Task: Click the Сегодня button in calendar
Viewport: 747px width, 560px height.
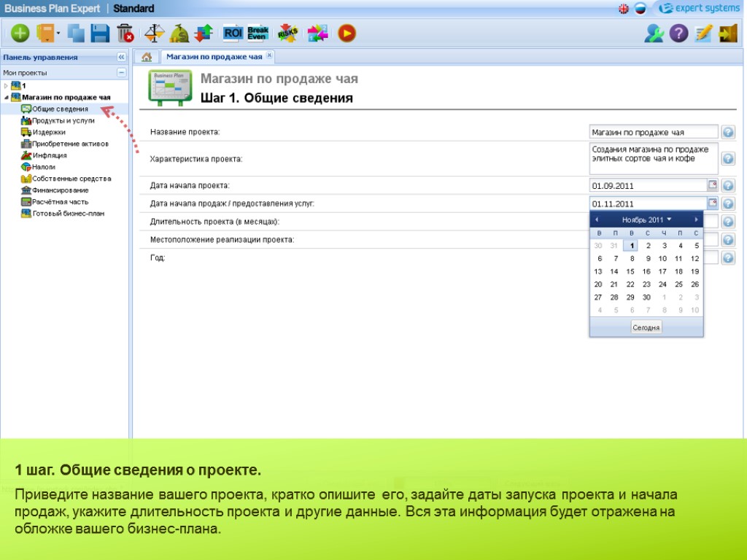Action: 646,327
